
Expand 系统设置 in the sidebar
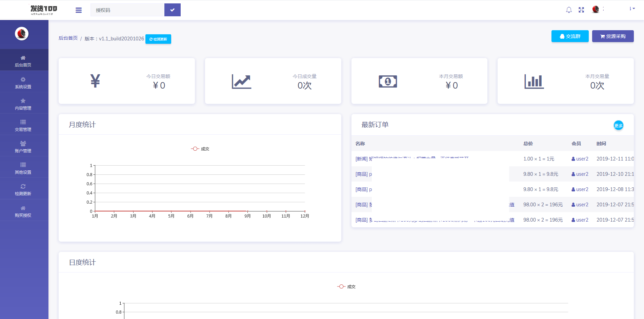tap(23, 83)
